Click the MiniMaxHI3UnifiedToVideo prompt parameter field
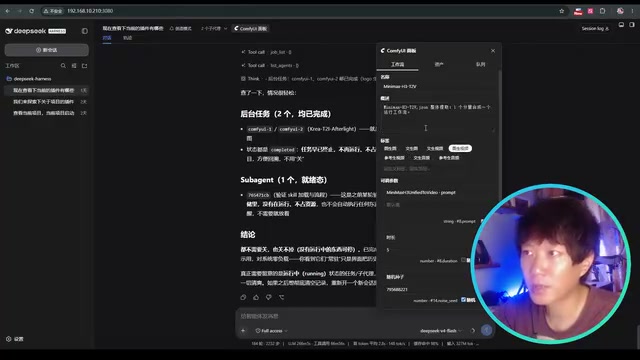 point(437,193)
